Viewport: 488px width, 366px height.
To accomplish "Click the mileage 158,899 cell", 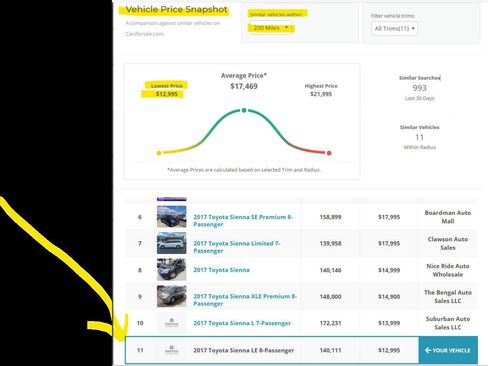I will 330,217.
